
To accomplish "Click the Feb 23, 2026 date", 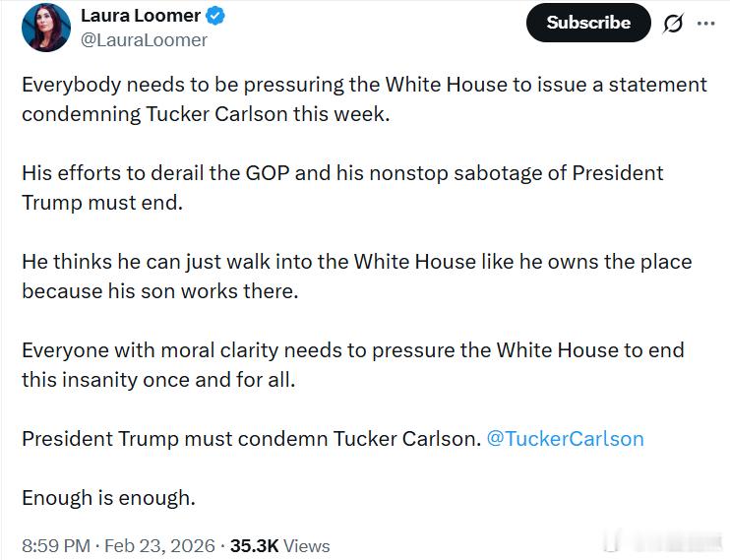I will [x=158, y=545].
